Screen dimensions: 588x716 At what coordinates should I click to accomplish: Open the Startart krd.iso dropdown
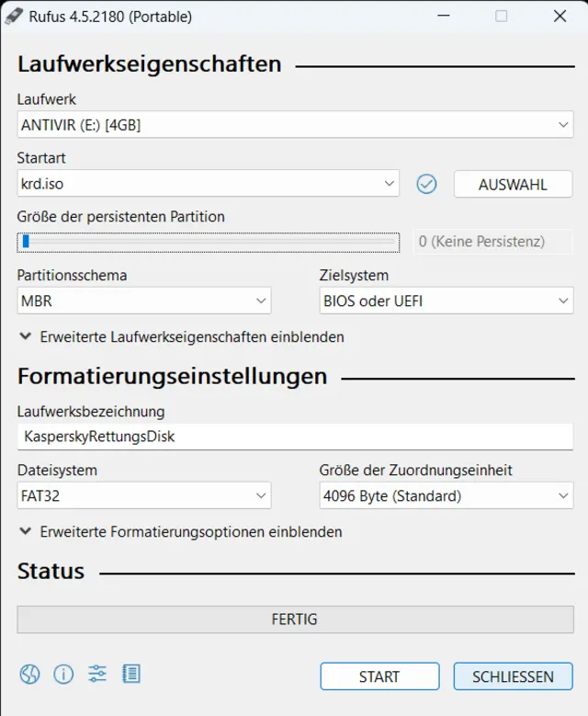208,184
